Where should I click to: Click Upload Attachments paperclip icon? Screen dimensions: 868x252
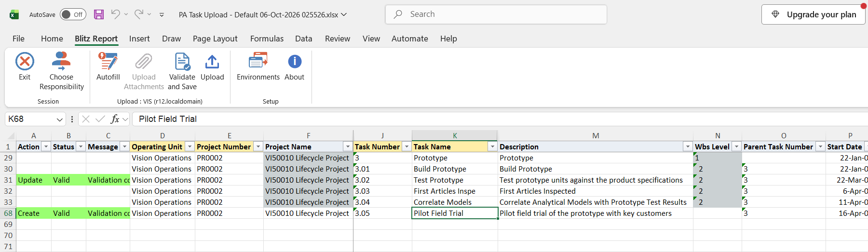click(x=144, y=62)
